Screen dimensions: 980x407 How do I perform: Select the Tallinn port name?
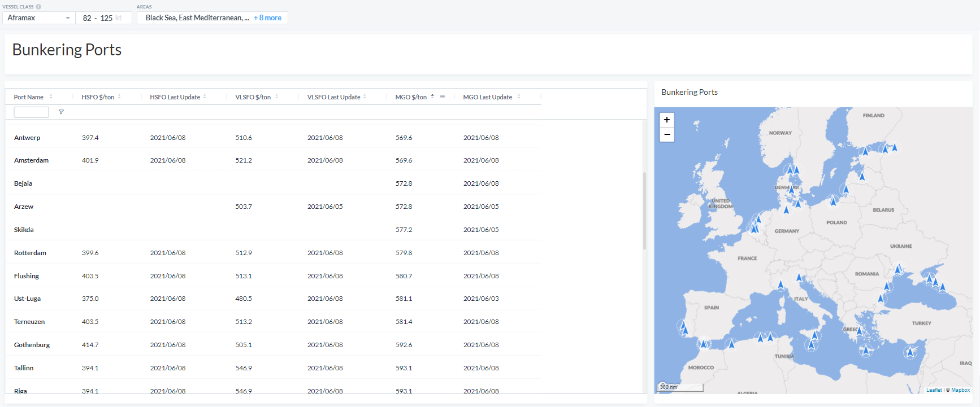[x=24, y=368]
